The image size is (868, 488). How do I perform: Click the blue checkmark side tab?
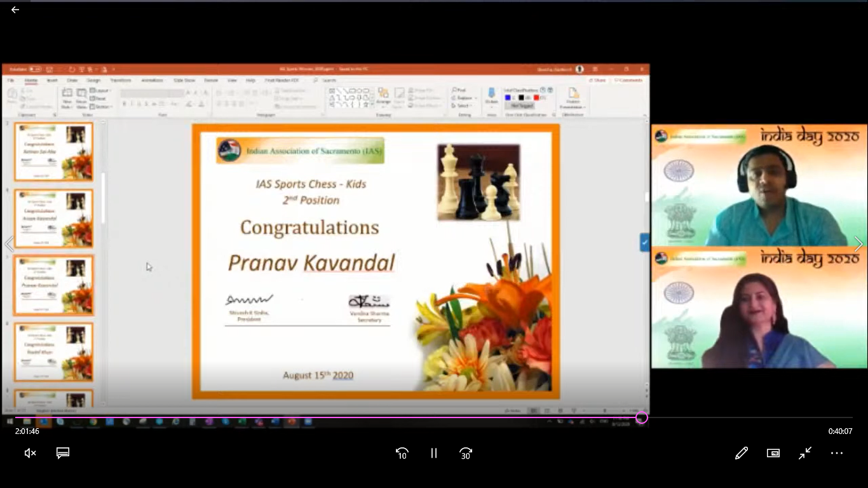[x=644, y=242]
